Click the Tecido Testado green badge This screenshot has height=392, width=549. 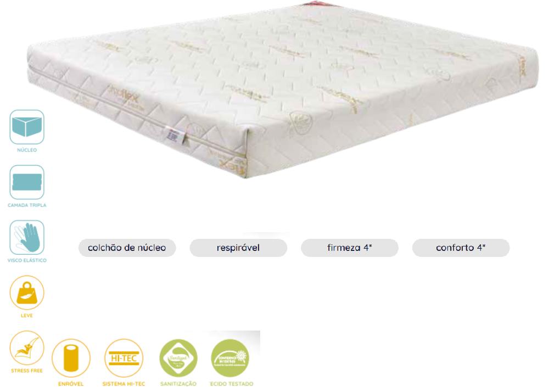(231, 358)
